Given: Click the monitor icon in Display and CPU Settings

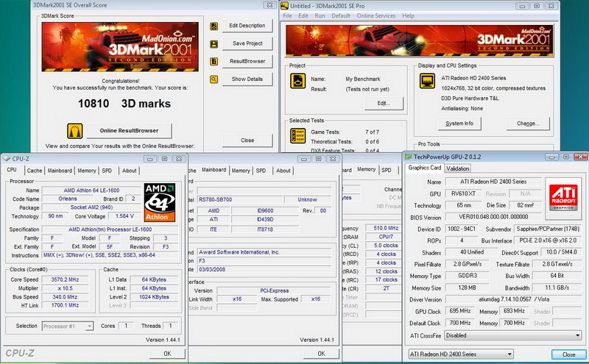Looking at the screenshot, I should tap(427, 81).
